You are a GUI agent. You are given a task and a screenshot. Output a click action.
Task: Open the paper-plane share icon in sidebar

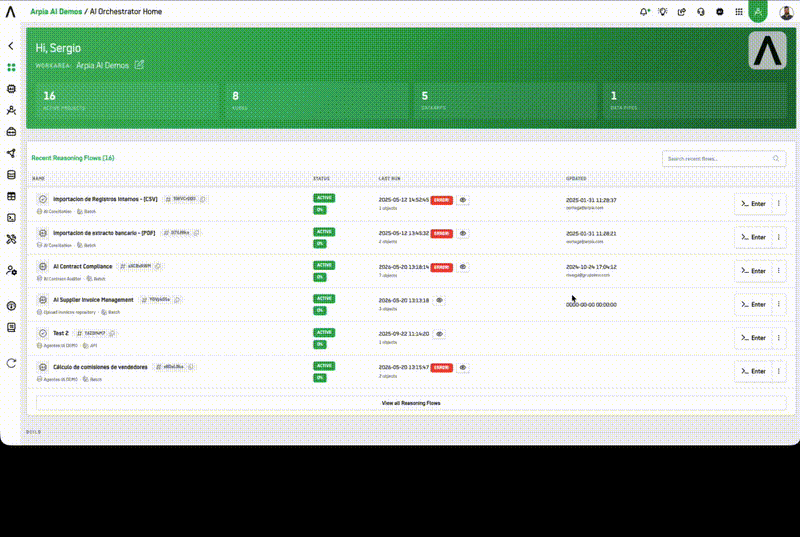pyautogui.click(x=11, y=153)
